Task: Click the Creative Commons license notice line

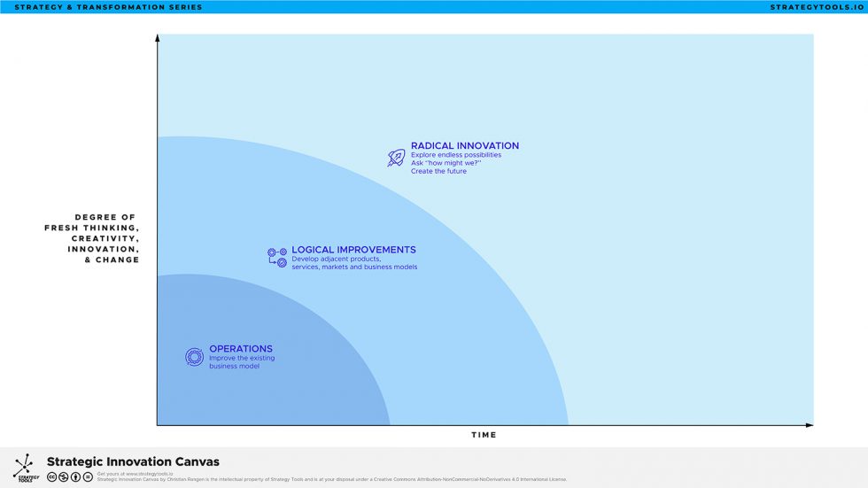Action: 332,480
